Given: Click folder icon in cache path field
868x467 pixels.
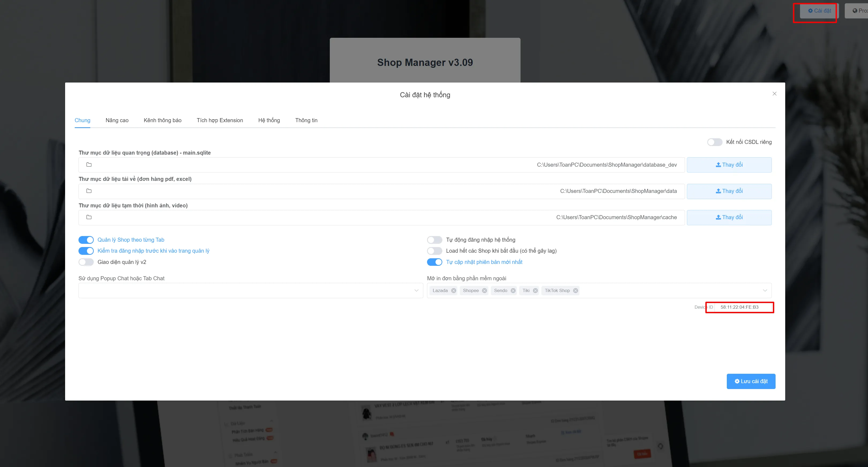Looking at the screenshot, I should [89, 217].
